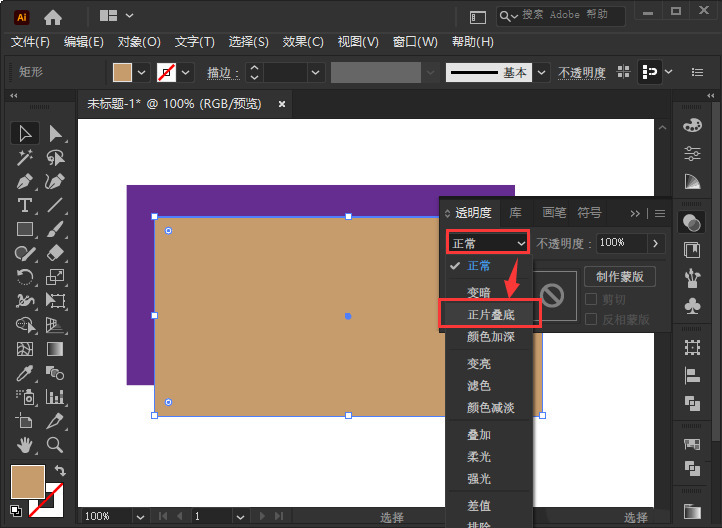
Task: Expand the workspace layout switcher arrow
Action: (x=129, y=16)
